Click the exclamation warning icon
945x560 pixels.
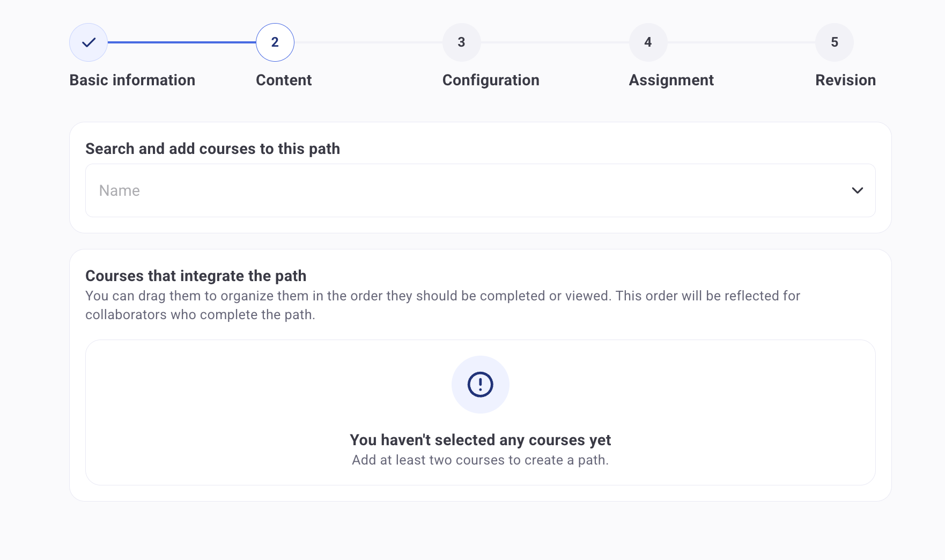coord(480,385)
